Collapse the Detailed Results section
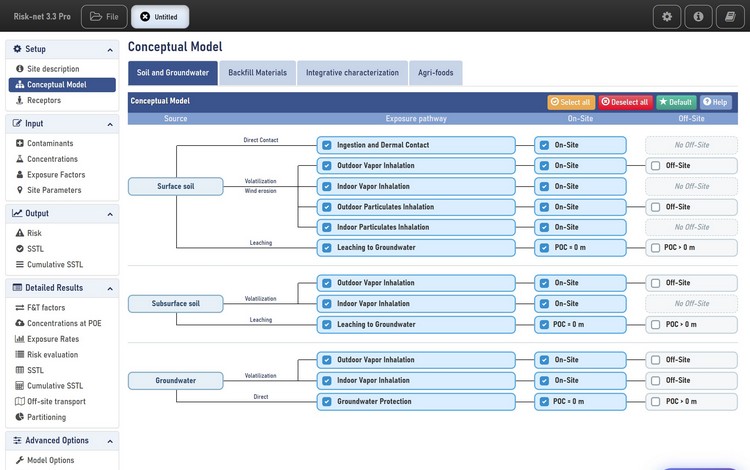Image resolution: width=750 pixels, height=470 pixels. coord(110,289)
